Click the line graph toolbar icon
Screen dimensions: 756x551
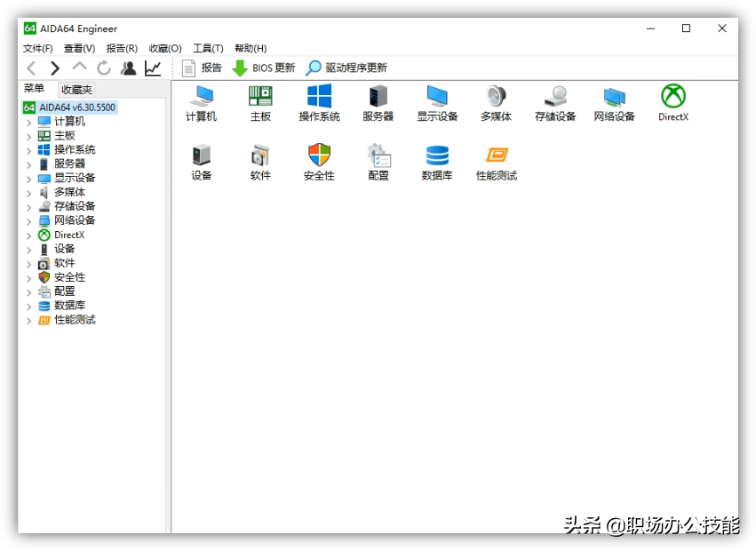[x=153, y=68]
